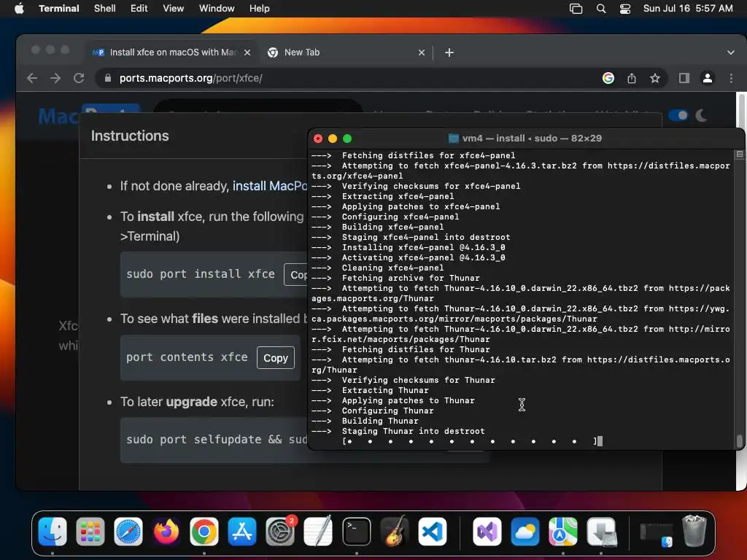The image size is (747, 560).
Task: Click the moon icon beside dark mode switch
Action: (701, 115)
